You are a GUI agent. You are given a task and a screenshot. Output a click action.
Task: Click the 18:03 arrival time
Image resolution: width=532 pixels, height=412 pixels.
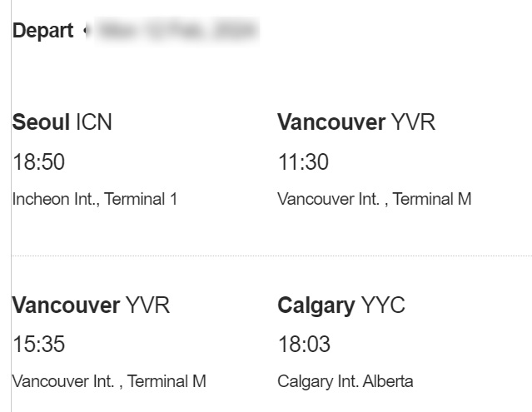pos(303,345)
